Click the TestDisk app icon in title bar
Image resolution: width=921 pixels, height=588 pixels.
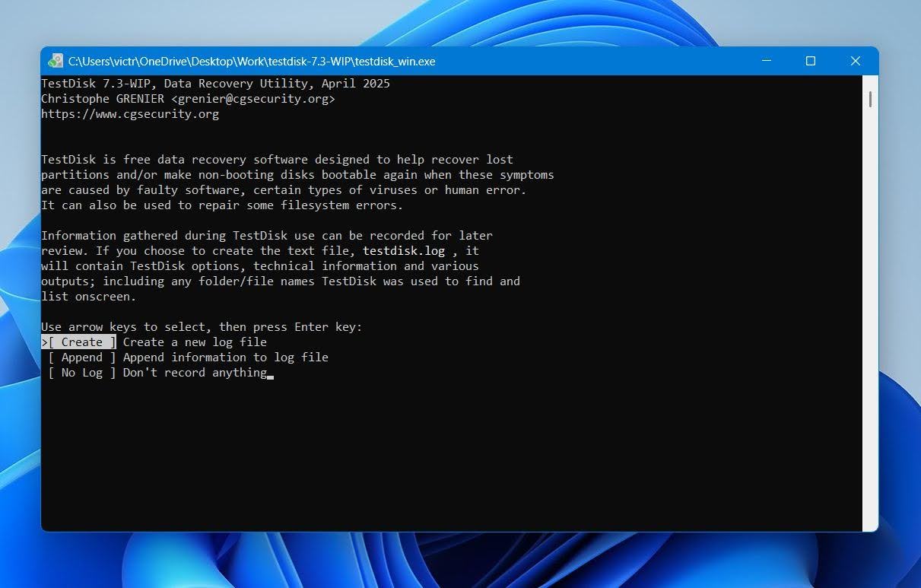(x=56, y=61)
